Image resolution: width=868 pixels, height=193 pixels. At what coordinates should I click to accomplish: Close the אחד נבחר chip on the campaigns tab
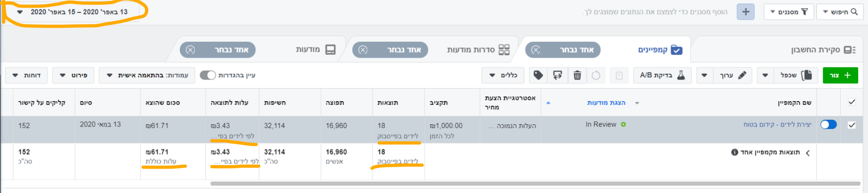coord(536,50)
